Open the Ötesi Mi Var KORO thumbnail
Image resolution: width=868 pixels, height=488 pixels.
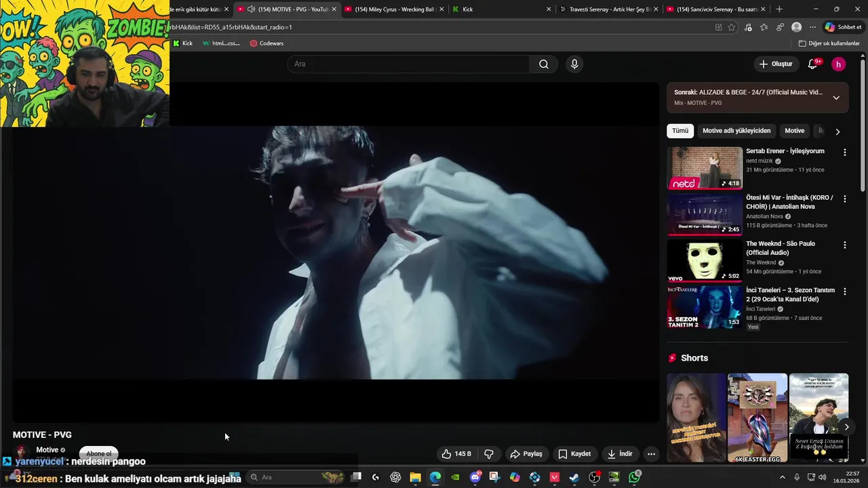[705, 214]
